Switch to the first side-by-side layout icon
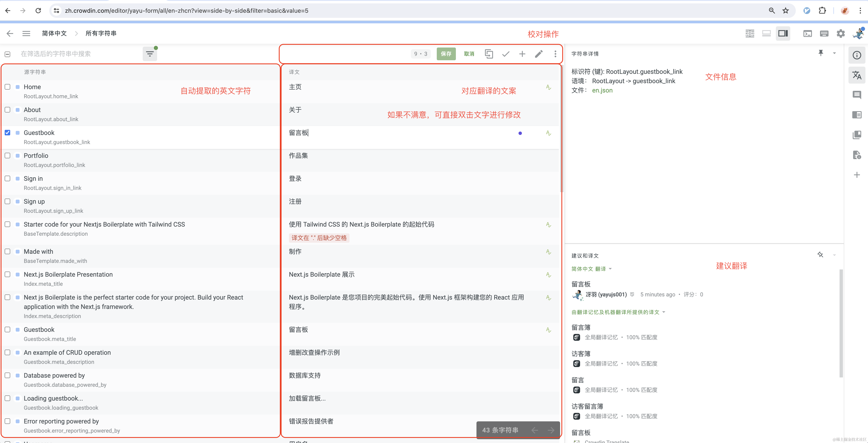 (750, 33)
